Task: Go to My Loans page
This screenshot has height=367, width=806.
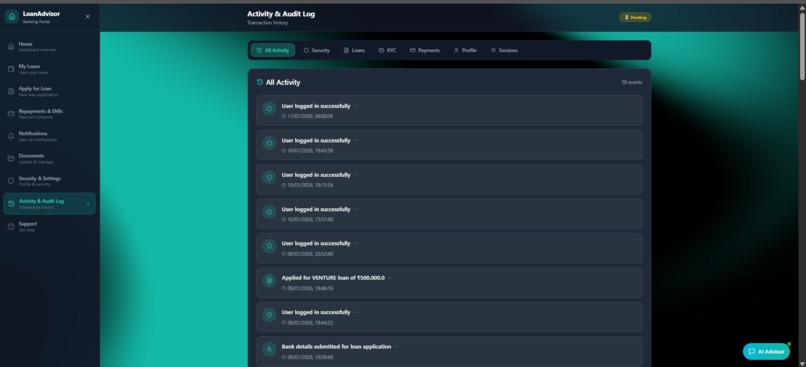Action: click(49, 69)
